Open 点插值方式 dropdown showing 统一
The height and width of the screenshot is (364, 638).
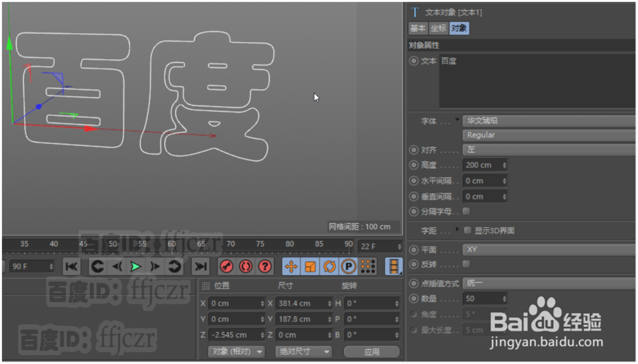point(549,283)
